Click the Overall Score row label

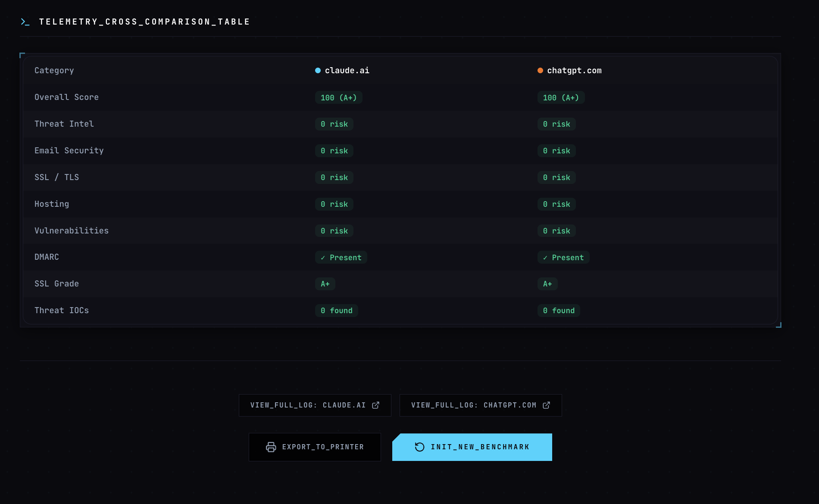pos(66,97)
